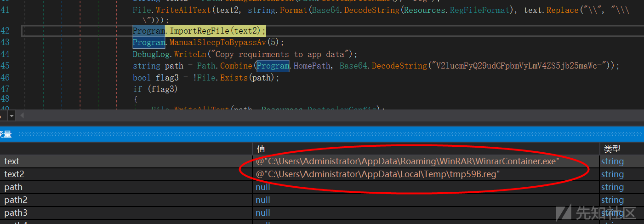Click the string type of 'path2' row
The width and height of the screenshot is (644, 224).
(613, 200)
